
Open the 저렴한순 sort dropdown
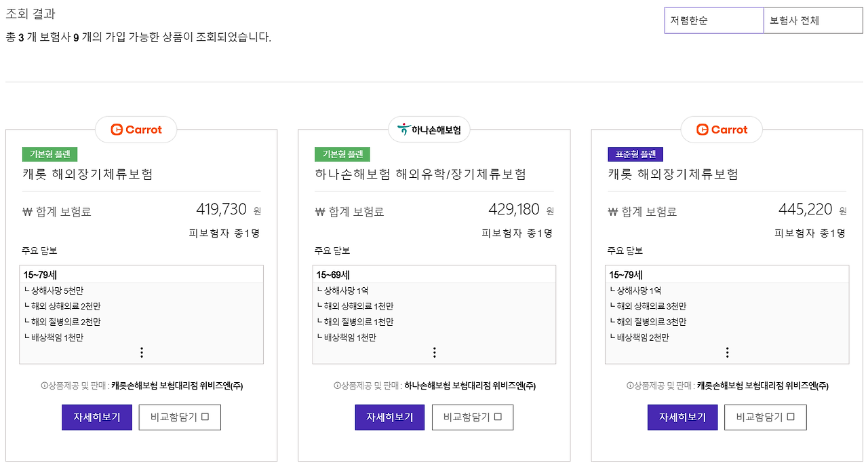coord(713,20)
